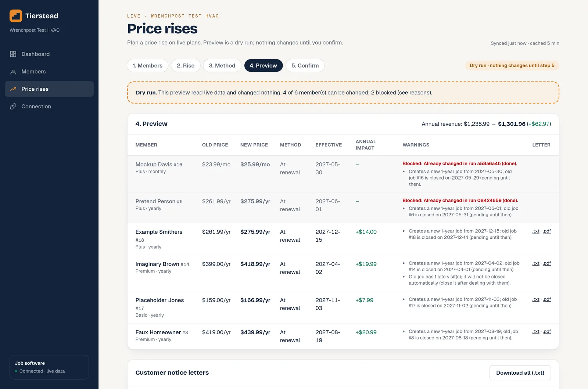This screenshot has width=588, height=389.
Task: Click old price $23.99/mo
Action: 216,165
